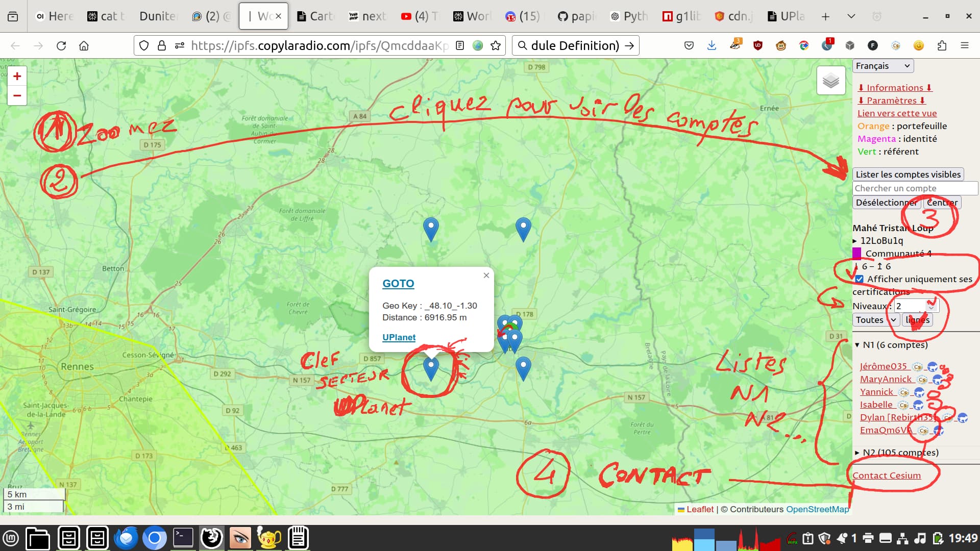The width and height of the screenshot is (980, 551).
Task: Focus the 'Chercher un compte' search field
Action: click(x=915, y=188)
